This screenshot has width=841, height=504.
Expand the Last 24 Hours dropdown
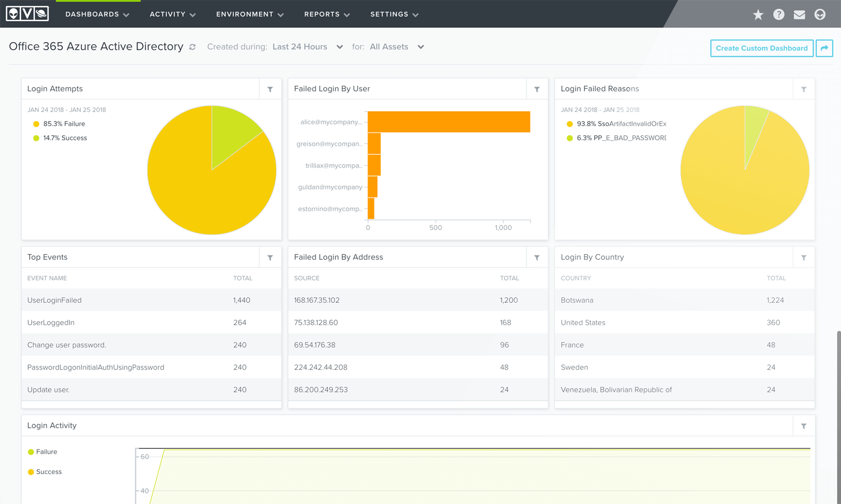pos(308,47)
